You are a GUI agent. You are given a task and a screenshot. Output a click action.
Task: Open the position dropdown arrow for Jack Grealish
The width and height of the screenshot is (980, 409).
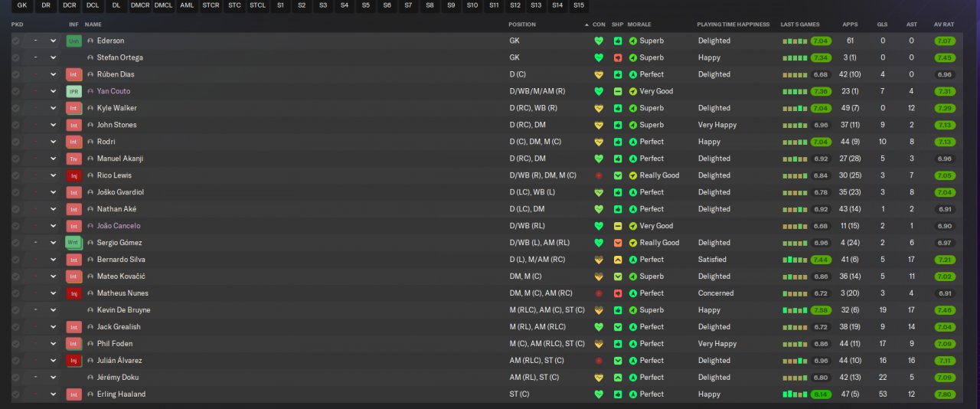coord(53,327)
